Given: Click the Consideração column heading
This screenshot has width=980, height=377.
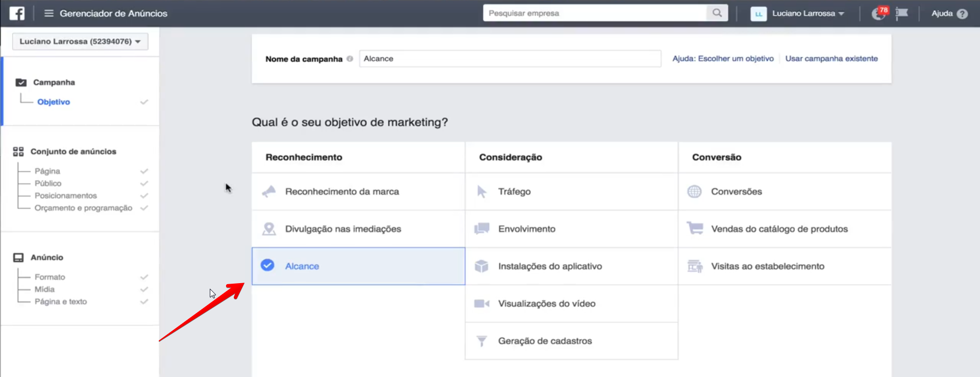Looking at the screenshot, I should 510,158.
